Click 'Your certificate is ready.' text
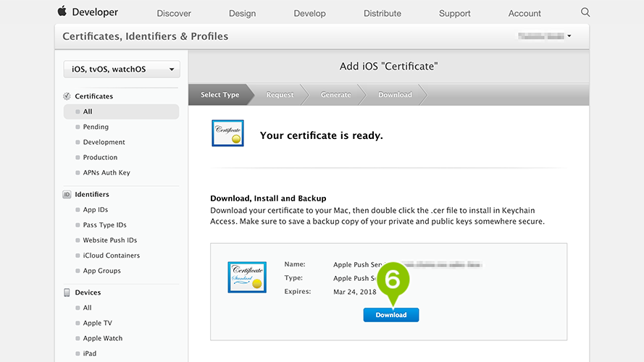Viewport: 644px width, 362px height. [x=321, y=135]
